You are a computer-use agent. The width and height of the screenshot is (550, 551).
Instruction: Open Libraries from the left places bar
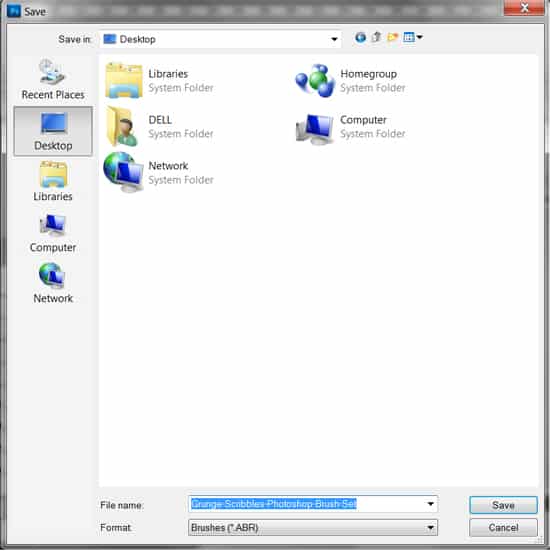(x=53, y=181)
